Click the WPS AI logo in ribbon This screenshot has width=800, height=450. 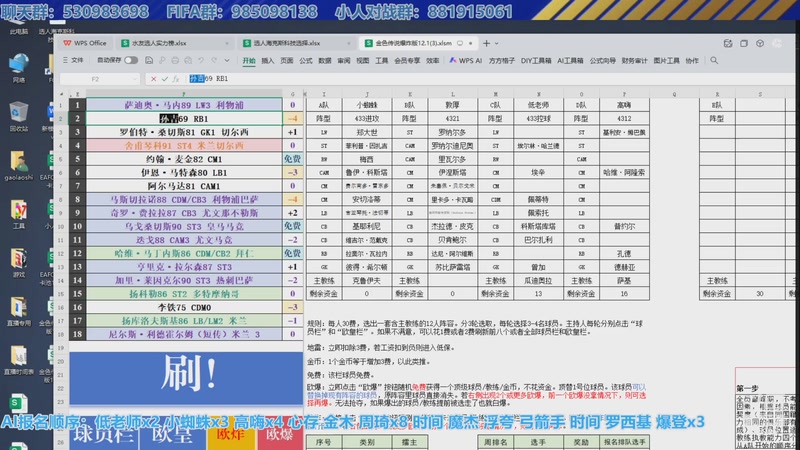453,60
